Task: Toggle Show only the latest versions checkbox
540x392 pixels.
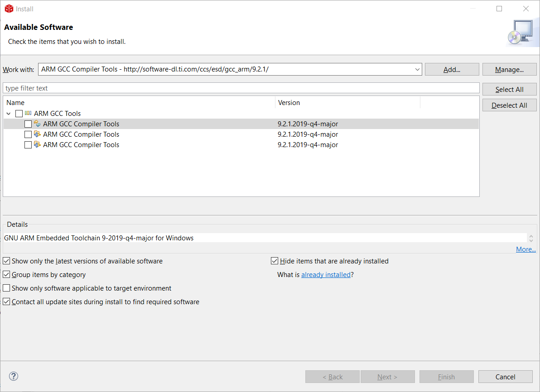Action: point(6,261)
